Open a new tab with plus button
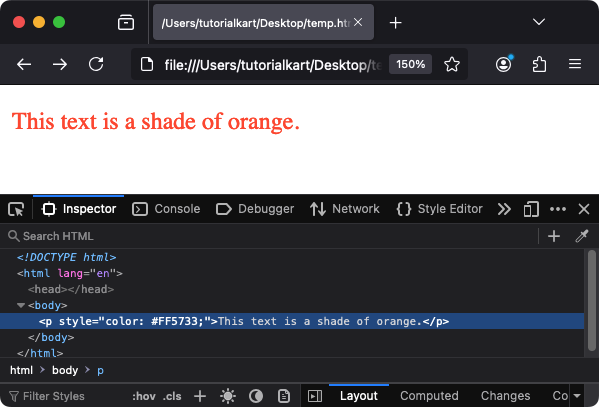 click(395, 23)
